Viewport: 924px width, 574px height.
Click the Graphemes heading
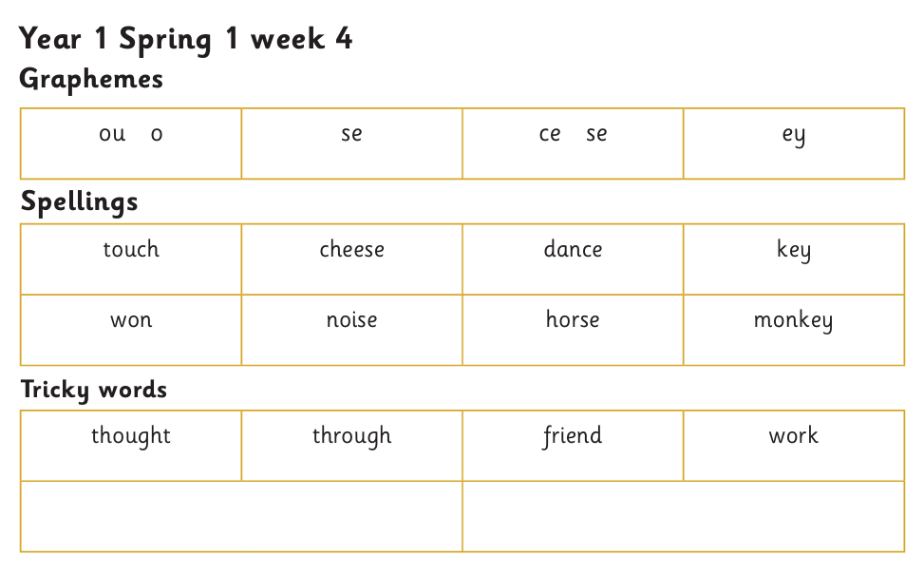tap(91, 79)
